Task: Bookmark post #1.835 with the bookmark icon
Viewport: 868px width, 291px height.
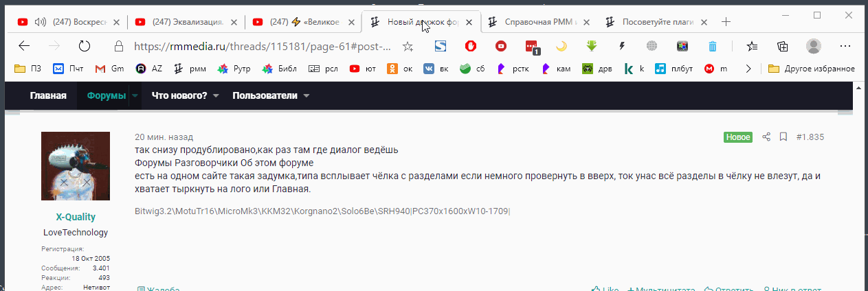Action: pyautogui.click(x=783, y=137)
